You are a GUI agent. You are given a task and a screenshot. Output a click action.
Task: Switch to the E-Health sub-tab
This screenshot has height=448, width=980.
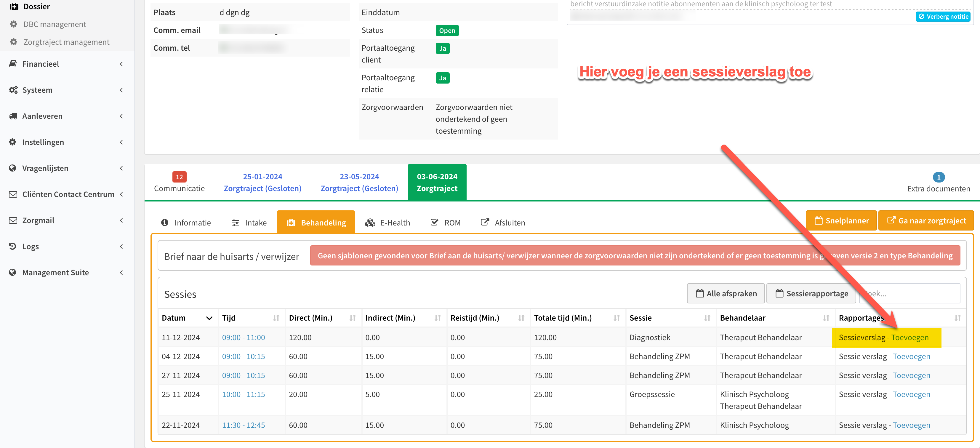pyautogui.click(x=387, y=222)
